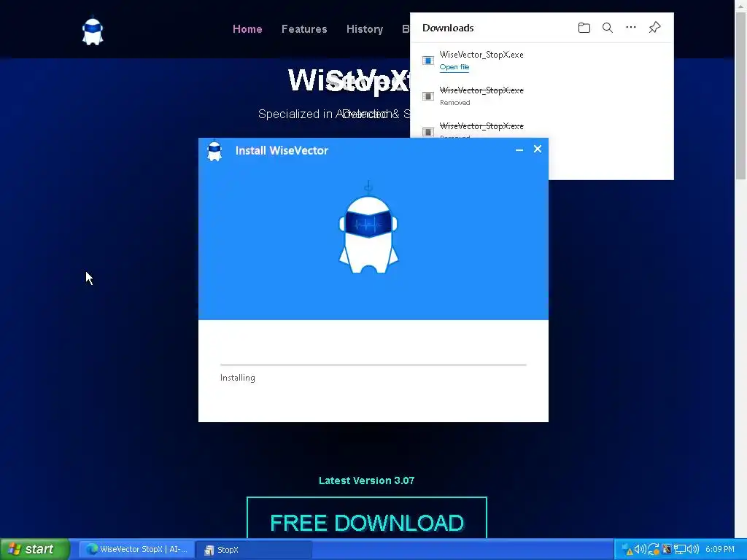Click the file icon beside the first 'Removed' download
Viewport: 747px width, 560px height.
coord(427,96)
